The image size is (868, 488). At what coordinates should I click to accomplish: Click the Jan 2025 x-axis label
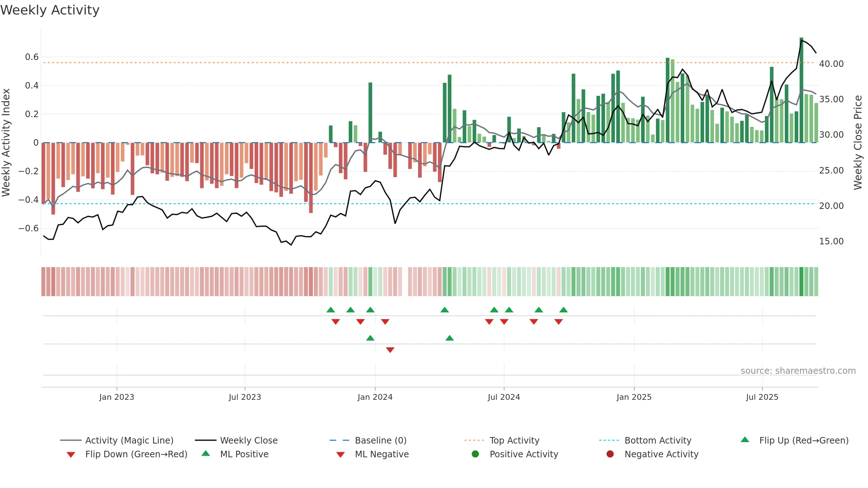click(x=634, y=397)
